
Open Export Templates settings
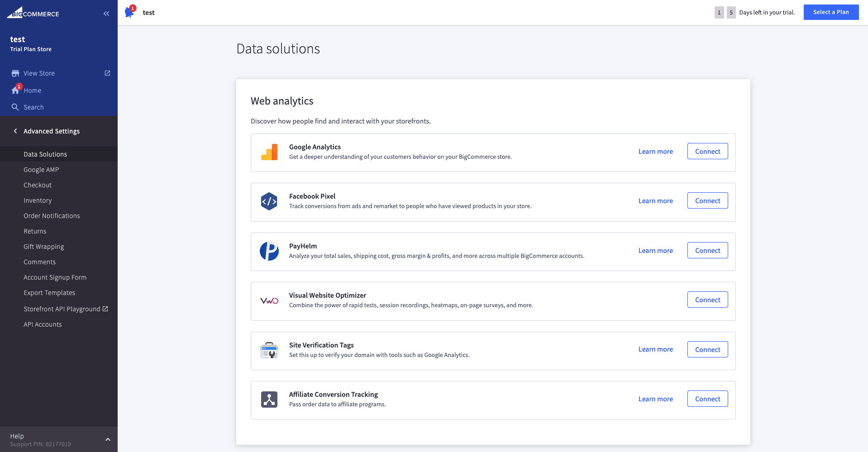(x=49, y=293)
